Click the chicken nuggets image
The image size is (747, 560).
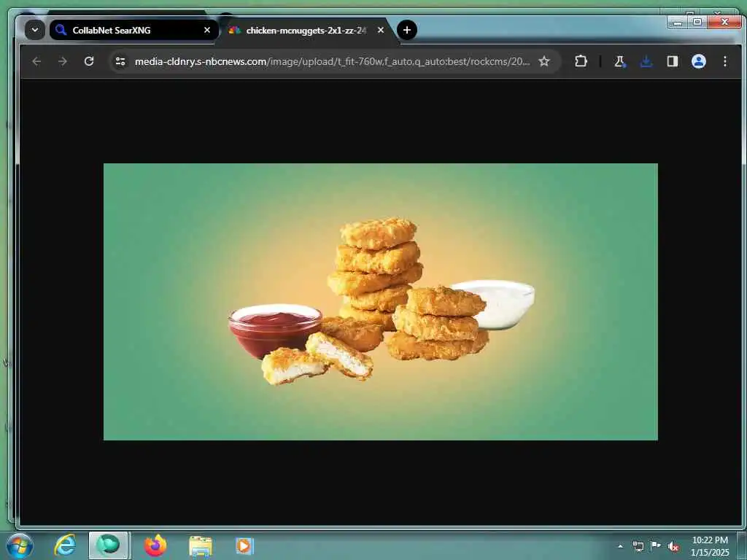[381, 302]
